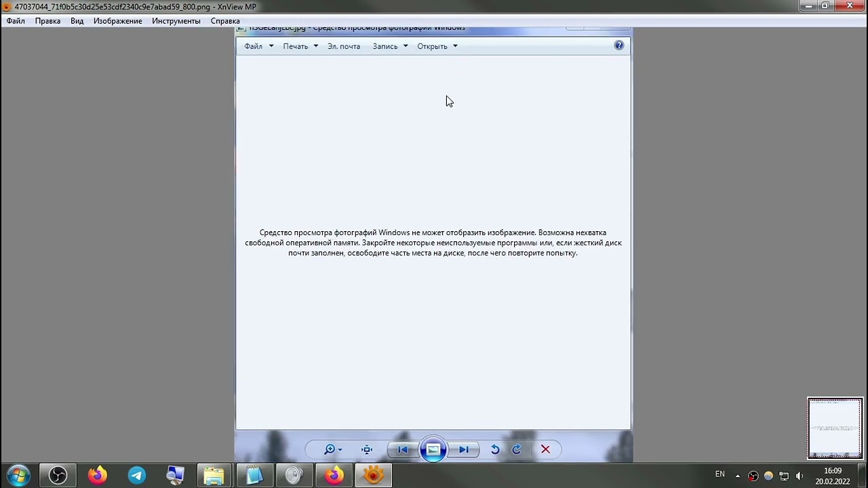Open the Windows Start menu
Image resolution: width=868 pixels, height=488 pixels.
click(x=18, y=475)
